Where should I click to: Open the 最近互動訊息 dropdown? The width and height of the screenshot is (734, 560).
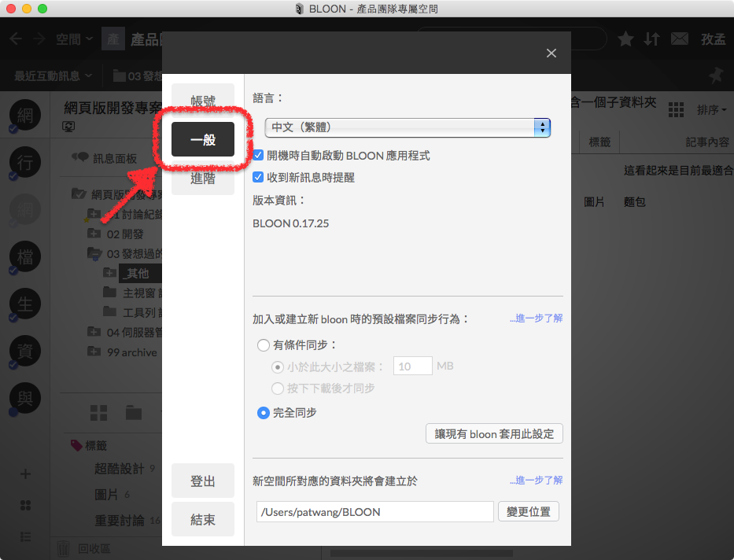[53, 76]
